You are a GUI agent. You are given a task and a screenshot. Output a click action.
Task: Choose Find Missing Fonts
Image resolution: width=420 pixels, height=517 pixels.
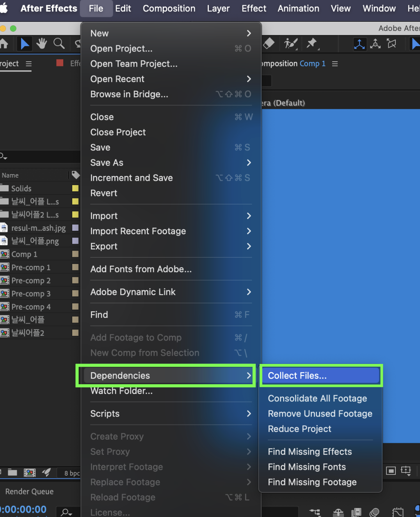click(320, 467)
